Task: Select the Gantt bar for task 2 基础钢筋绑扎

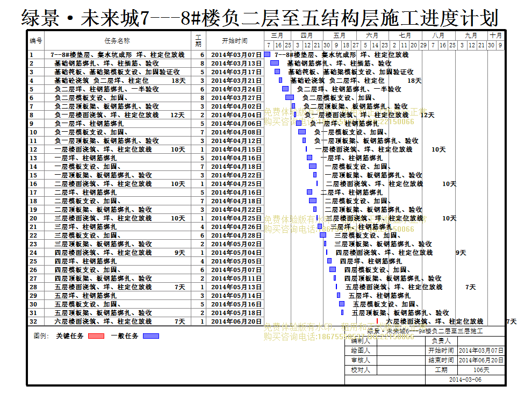Action: [275, 63]
